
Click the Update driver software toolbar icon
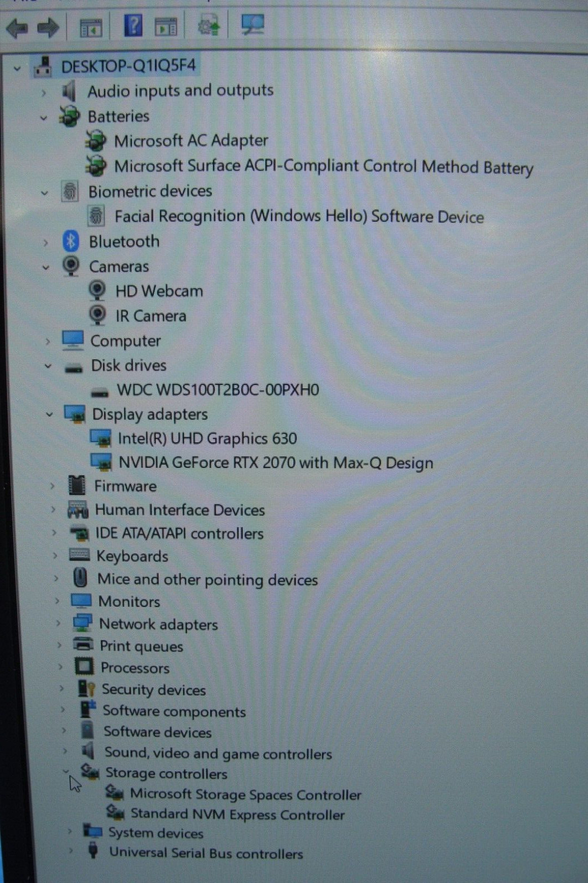coord(209,25)
